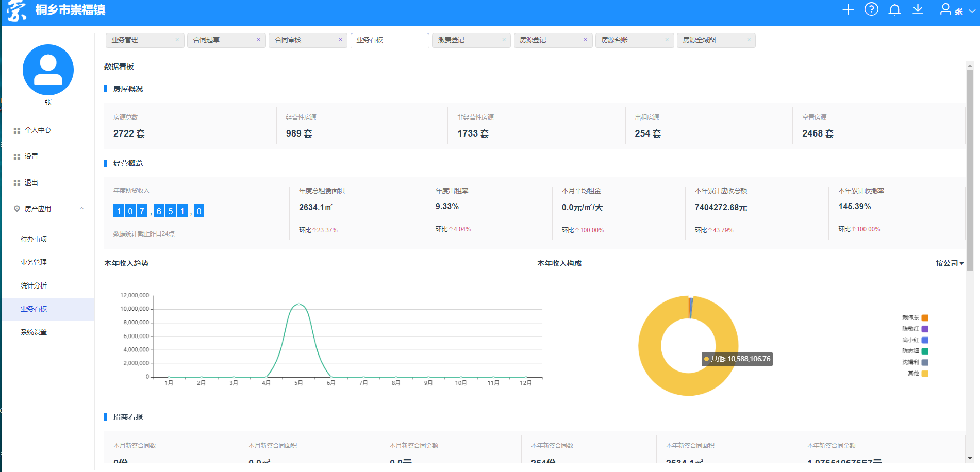Switch to the 房源台账 tab
The width and height of the screenshot is (980, 472).
(x=635, y=40)
